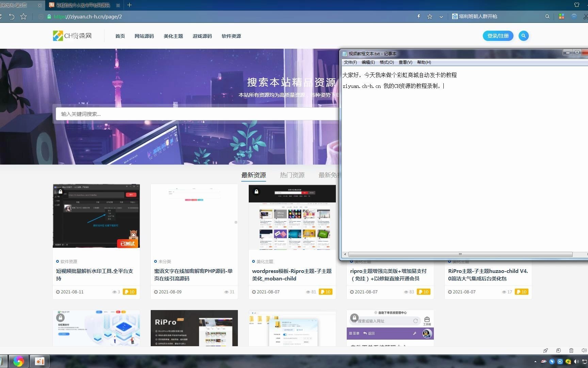Screen dimensions: 588x368
Task: Click the 未分类 category tag
Action: point(165,261)
